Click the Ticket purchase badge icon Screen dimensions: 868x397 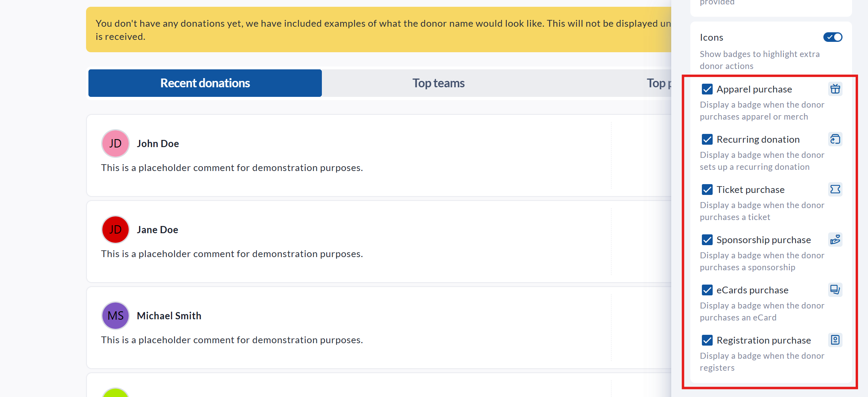pos(835,189)
